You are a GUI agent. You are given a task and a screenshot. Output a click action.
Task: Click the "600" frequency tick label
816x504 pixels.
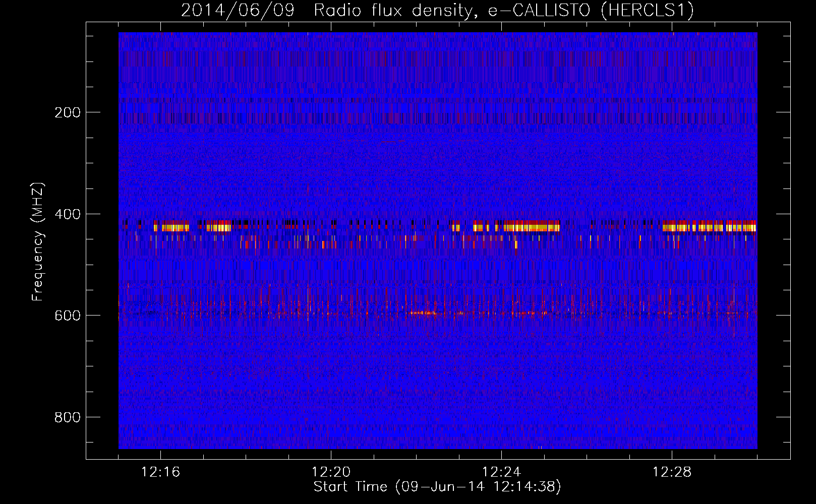[x=68, y=316]
